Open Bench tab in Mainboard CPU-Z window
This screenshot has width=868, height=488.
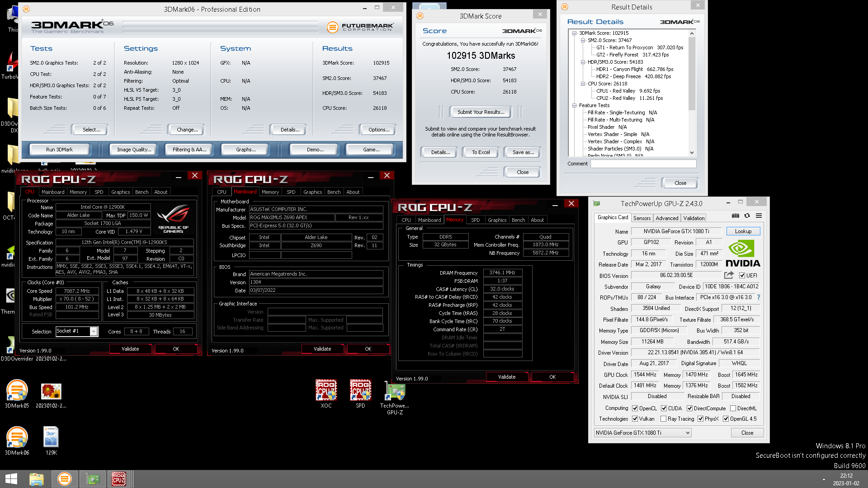tap(334, 192)
